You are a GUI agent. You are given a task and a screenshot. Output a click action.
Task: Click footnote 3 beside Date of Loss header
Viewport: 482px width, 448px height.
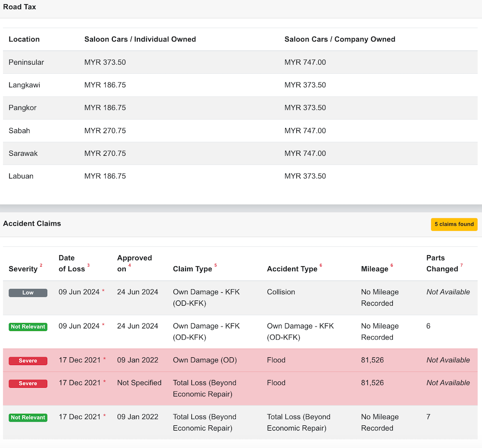tap(88, 266)
